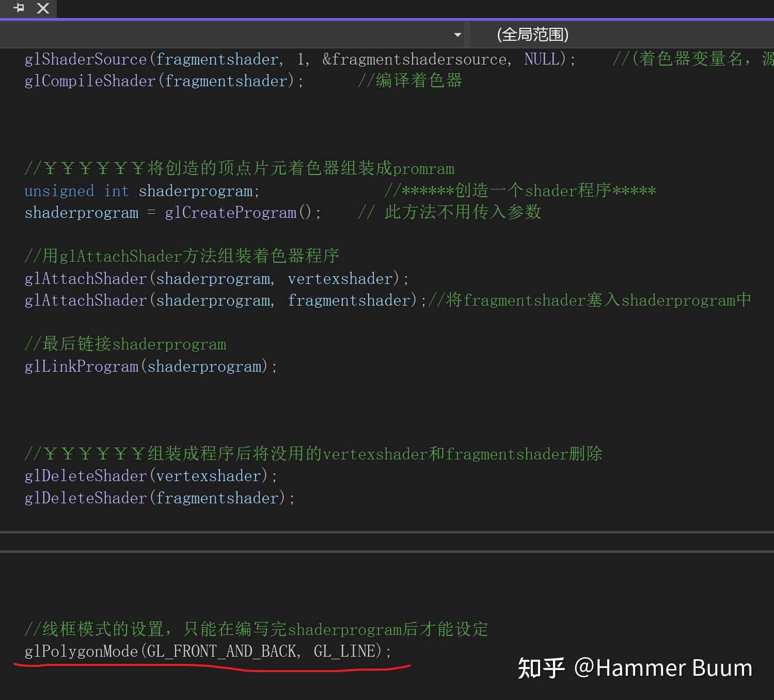Viewport: 774px width, 700px height.
Task: Click the 编译着色器 comment text
Action: (x=410, y=81)
